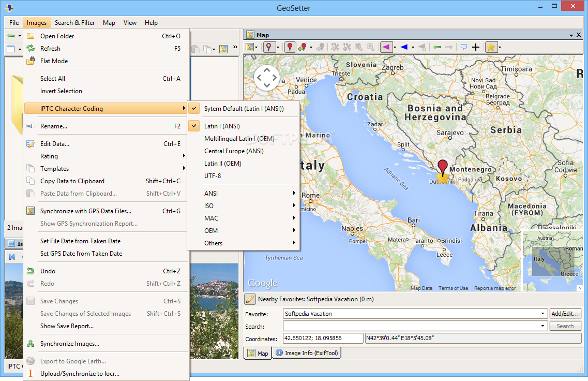Viewport: 588px width, 381px height.
Task: Click the green left arrow in Map toolbar
Action: [x=437, y=47]
